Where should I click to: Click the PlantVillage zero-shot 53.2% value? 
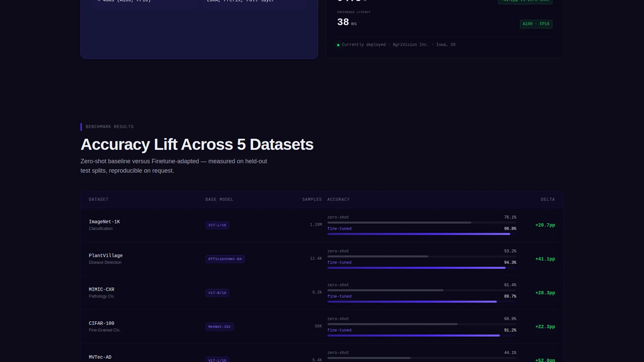[510, 251]
